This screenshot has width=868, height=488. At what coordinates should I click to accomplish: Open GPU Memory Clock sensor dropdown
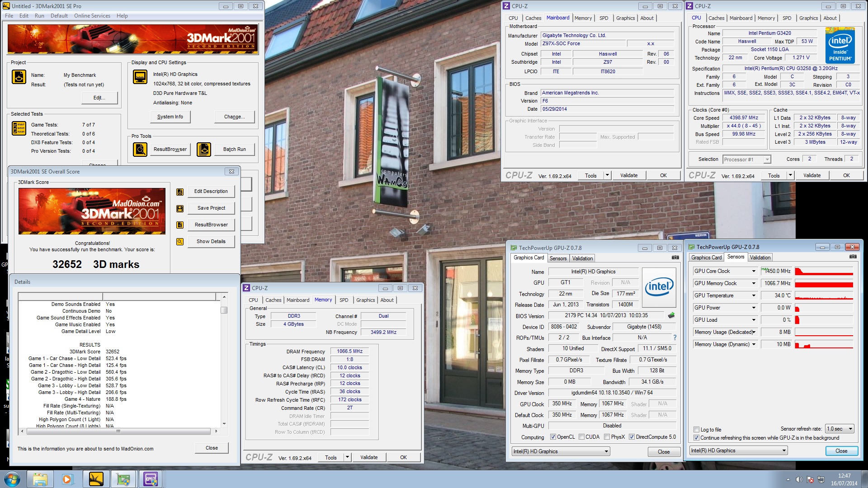pyautogui.click(x=754, y=283)
